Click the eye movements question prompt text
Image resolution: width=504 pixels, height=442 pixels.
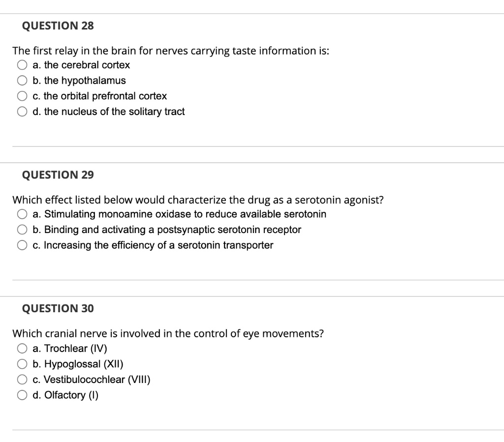pos(168,333)
